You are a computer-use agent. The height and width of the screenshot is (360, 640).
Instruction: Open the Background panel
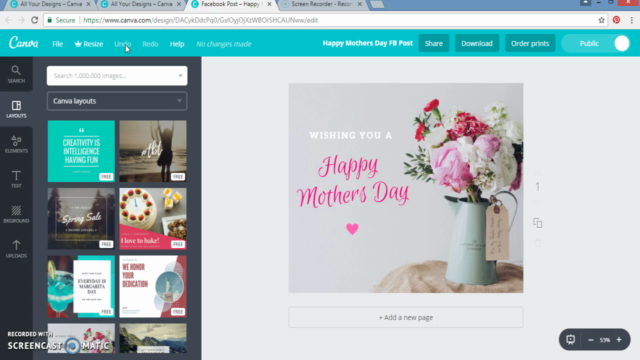pyautogui.click(x=16, y=214)
